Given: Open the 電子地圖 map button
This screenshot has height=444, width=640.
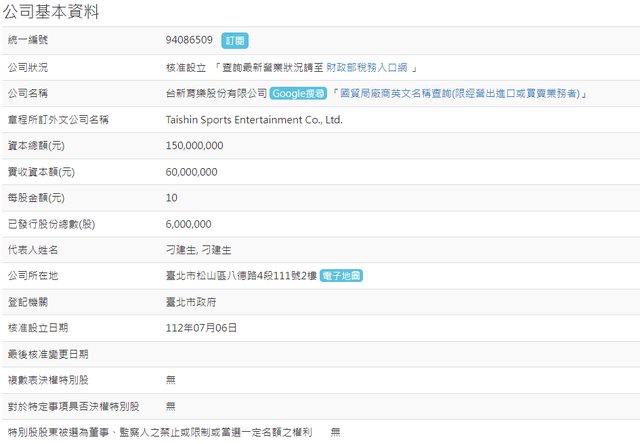Looking at the screenshot, I should click(x=341, y=275).
